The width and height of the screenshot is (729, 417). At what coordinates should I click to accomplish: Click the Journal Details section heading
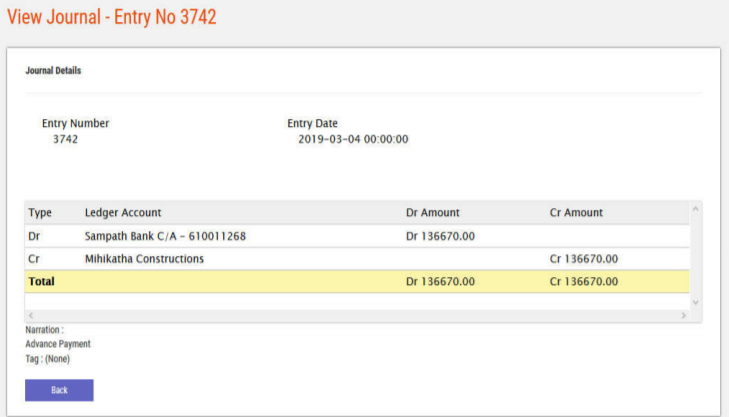pyautogui.click(x=53, y=71)
